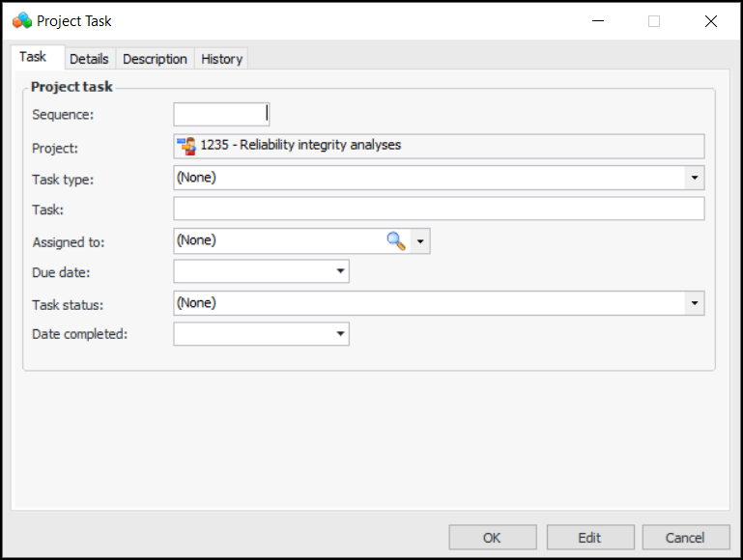Expand the Task type dropdown
Screen dimensions: 743x560
coord(694,178)
